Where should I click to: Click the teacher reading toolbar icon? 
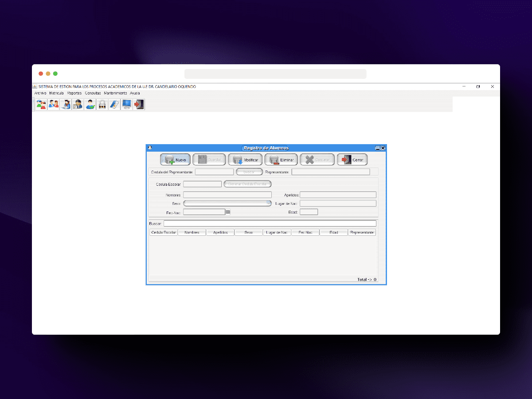point(66,105)
